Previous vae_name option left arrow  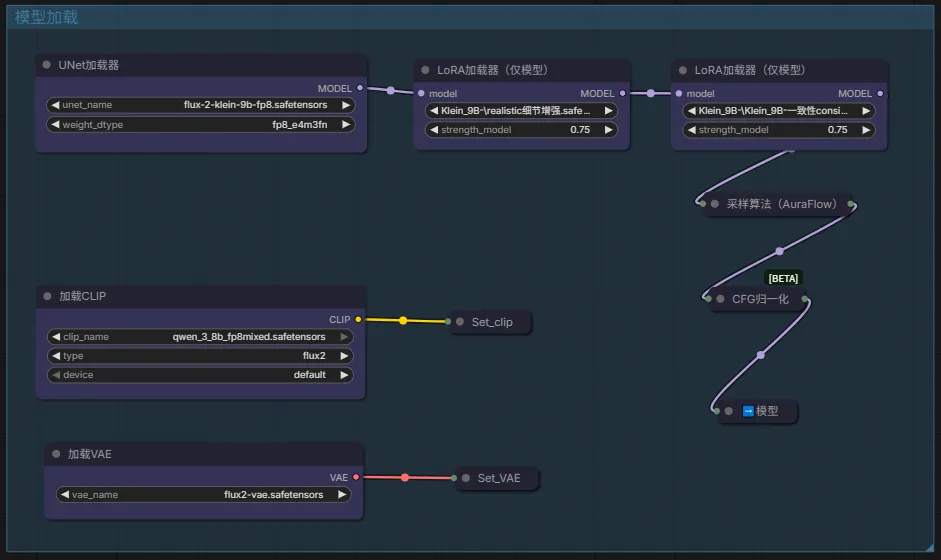tap(65, 495)
